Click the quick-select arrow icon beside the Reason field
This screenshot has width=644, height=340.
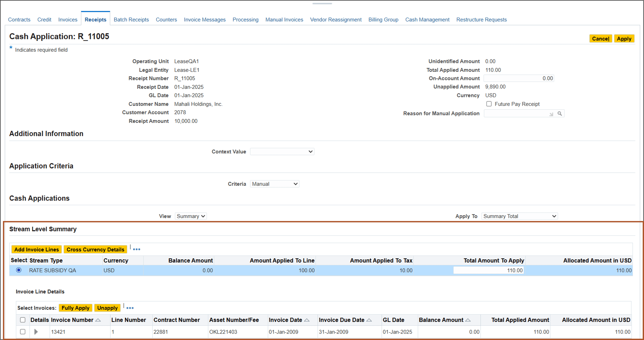(552, 114)
